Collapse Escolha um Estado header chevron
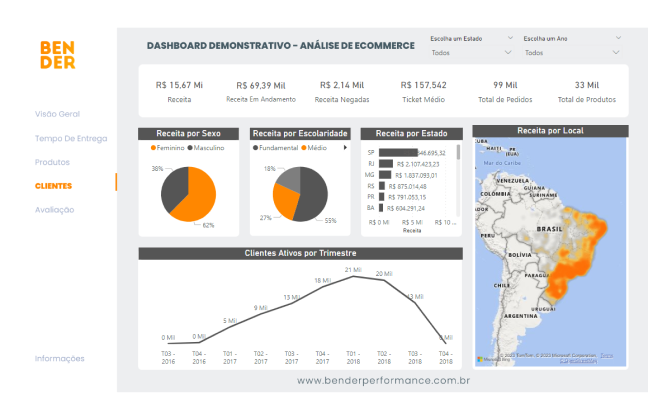Image resolution: width=648 pixels, height=420 pixels. [x=510, y=38]
